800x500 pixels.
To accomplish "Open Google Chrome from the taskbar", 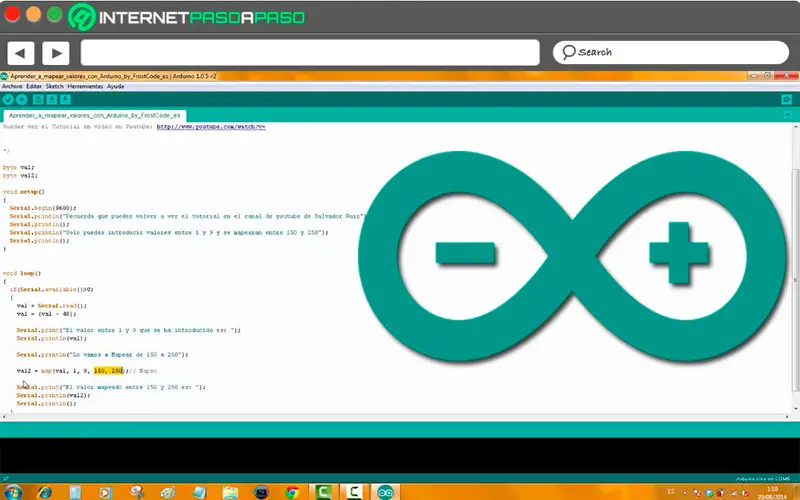I will [x=292, y=492].
